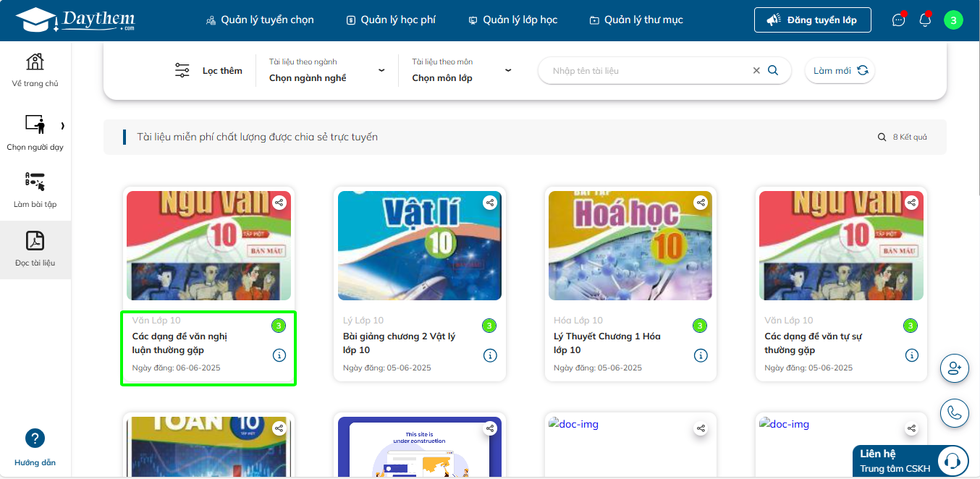
Task: Open the Toán 10 cover thumbnail
Action: 208,447
